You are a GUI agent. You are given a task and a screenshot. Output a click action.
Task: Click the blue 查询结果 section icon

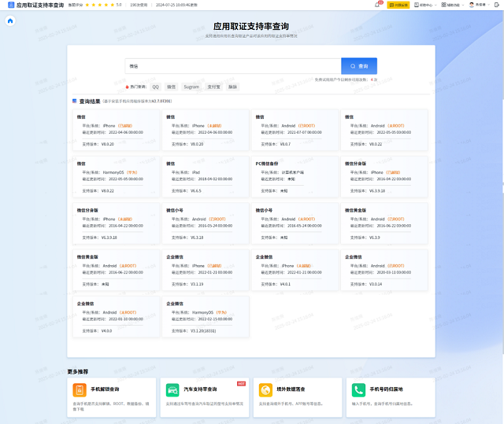(75, 101)
